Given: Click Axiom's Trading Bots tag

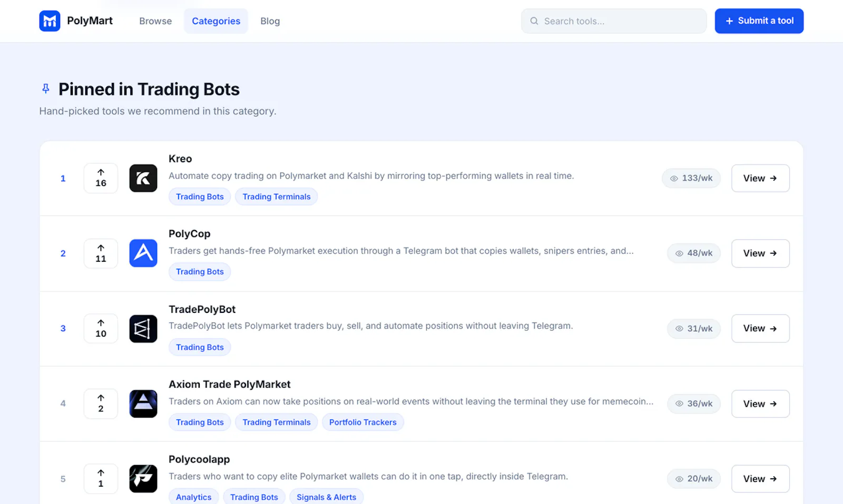Looking at the screenshot, I should coord(200,422).
